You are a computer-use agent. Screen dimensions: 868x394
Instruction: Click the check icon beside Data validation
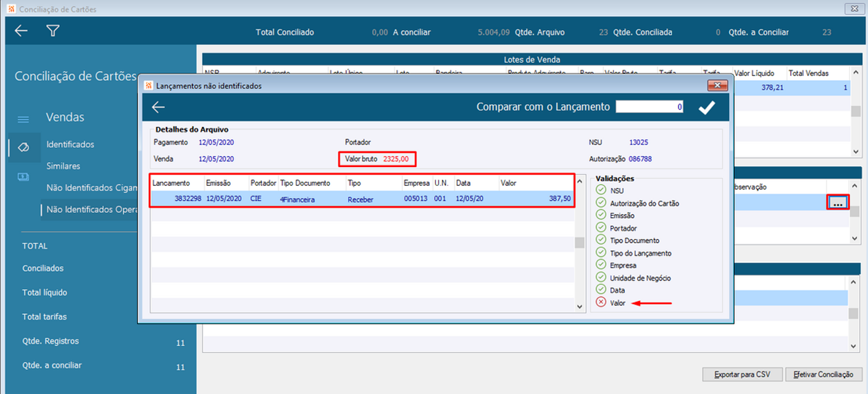601,290
